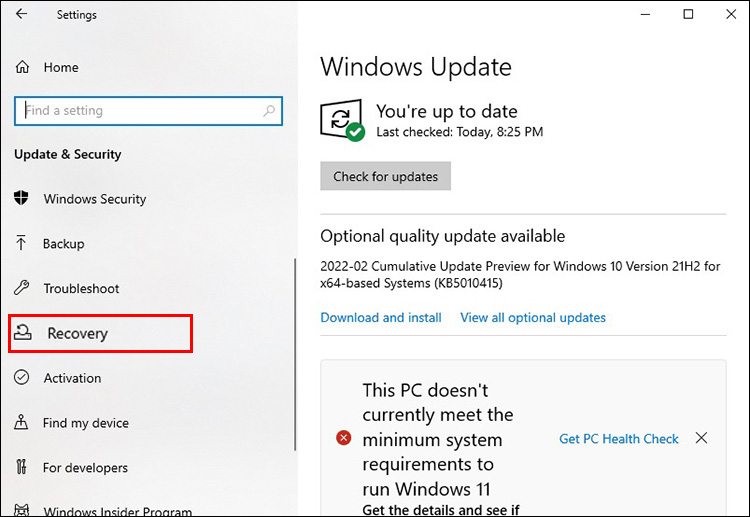
Task: Click the Find a setting search box
Action: [x=148, y=111]
